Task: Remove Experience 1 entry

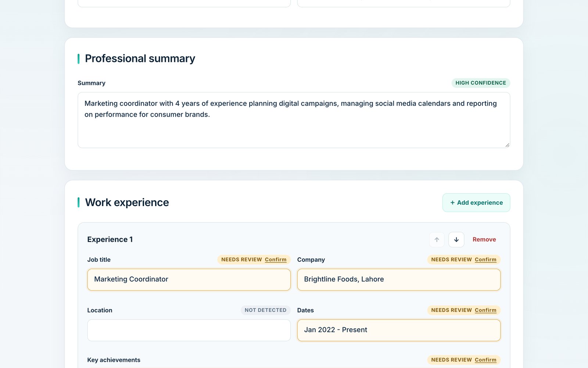Action: pos(484,240)
